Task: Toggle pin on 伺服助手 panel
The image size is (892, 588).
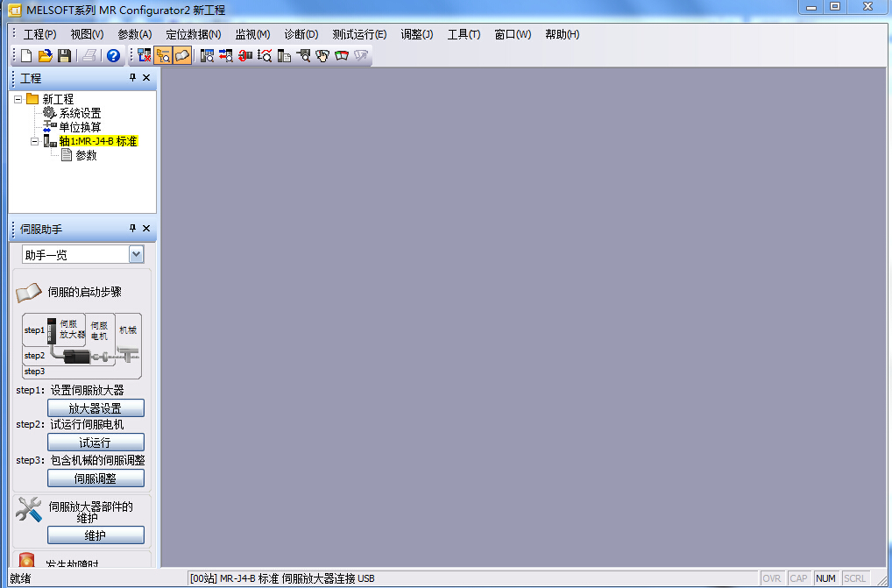Action: (133, 229)
